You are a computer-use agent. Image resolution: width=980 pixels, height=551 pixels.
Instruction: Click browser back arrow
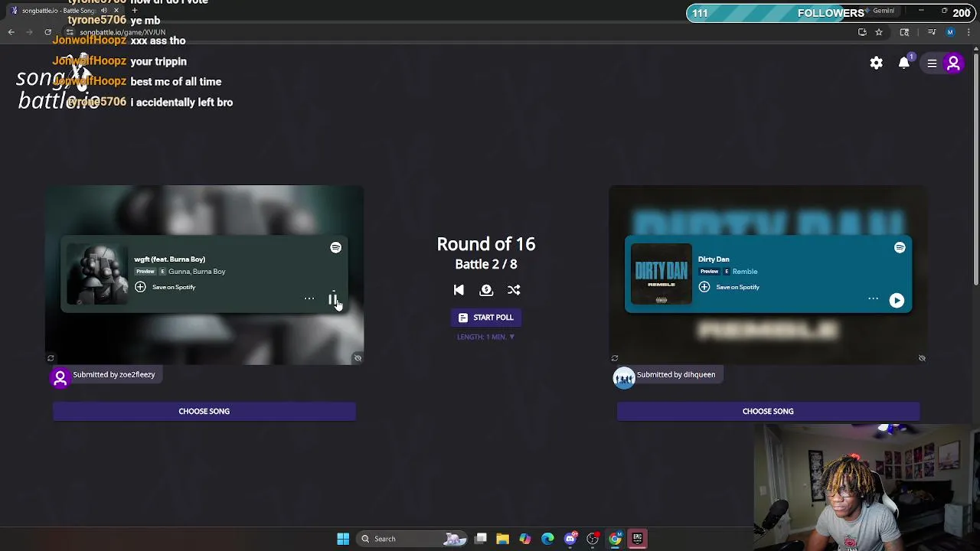11,32
